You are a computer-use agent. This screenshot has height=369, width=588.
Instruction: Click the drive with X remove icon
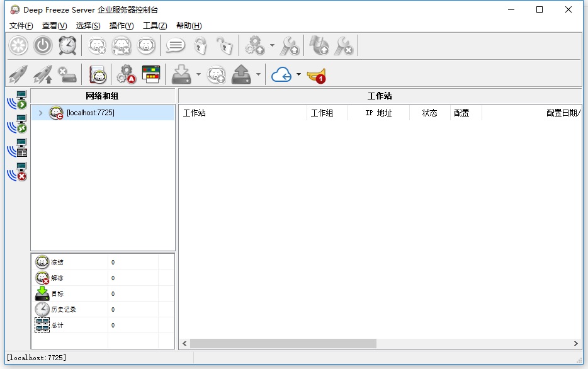click(67, 74)
